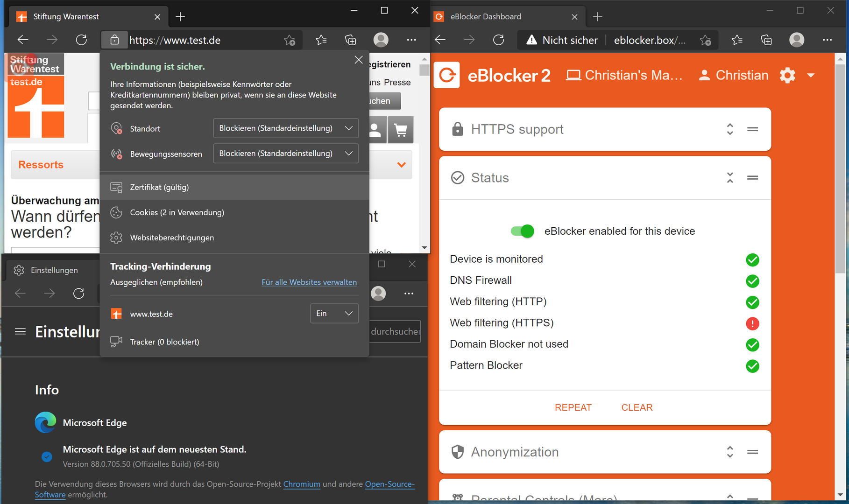Open eBlocker settings gear
849x504 pixels.
tap(787, 75)
